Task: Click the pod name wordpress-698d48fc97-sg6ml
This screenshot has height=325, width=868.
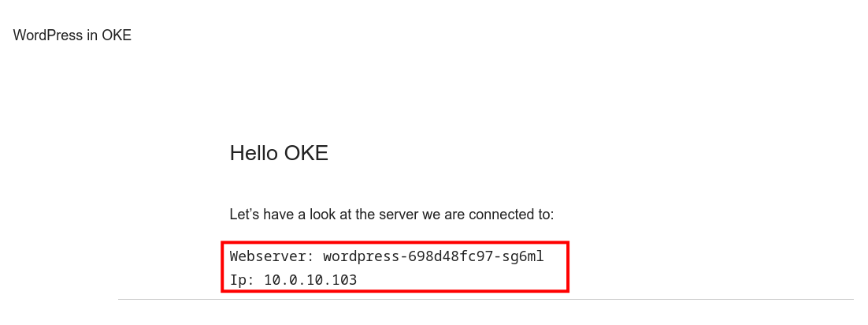Action: (x=433, y=256)
